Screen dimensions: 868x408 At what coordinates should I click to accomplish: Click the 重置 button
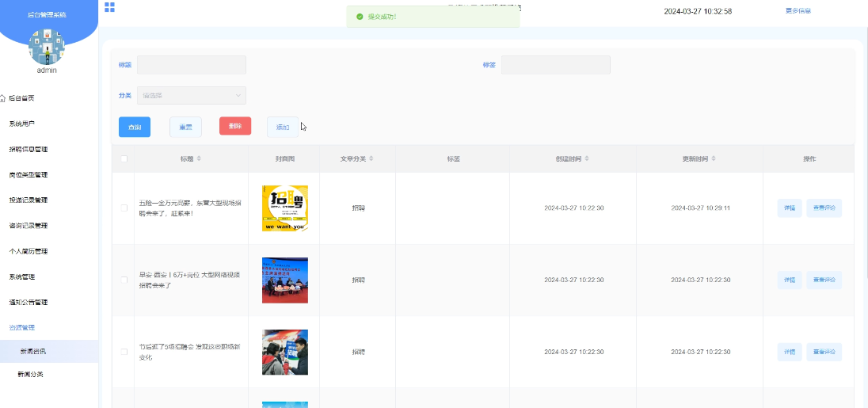pos(185,127)
